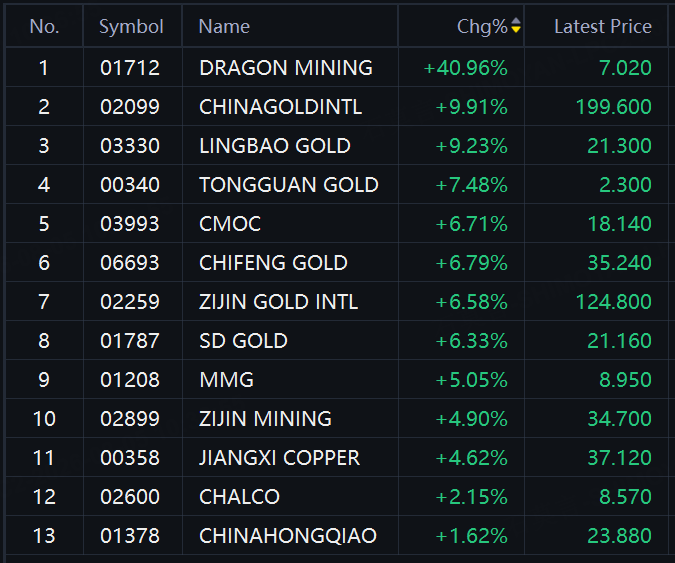Select symbol 02899
The height and width of the screenshot is (563, 675).
coord(130,419)
